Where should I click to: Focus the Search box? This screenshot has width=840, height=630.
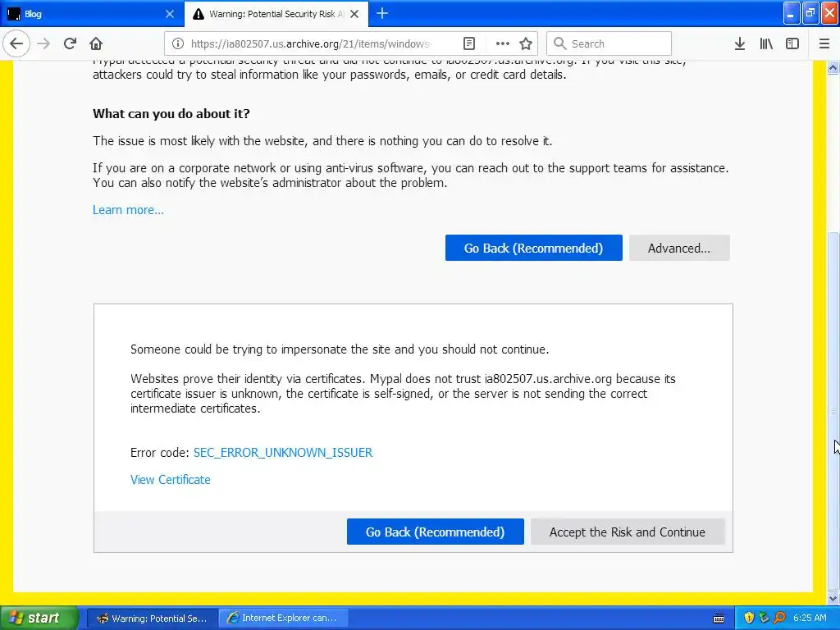pos(609,43)
